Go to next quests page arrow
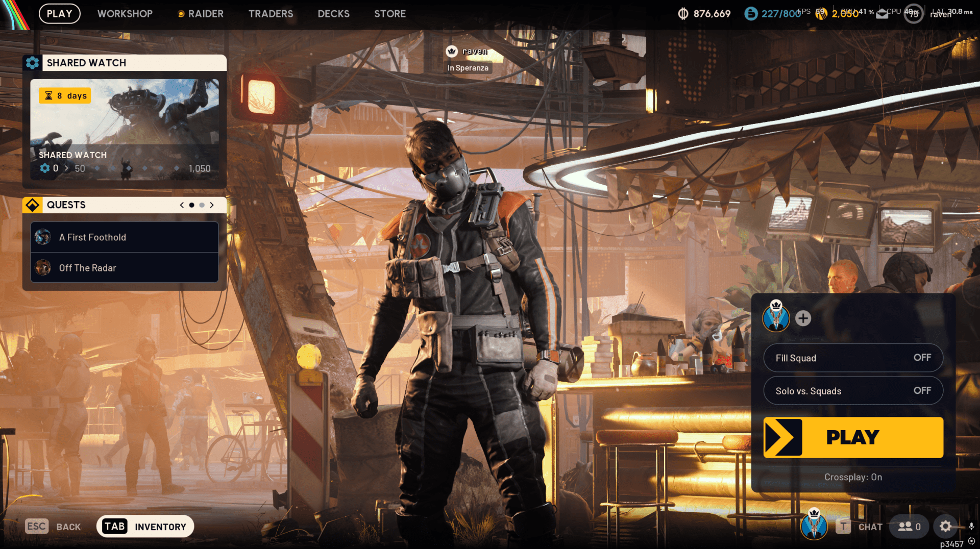Viewport: 980px width, 549px height. (212, 205)
